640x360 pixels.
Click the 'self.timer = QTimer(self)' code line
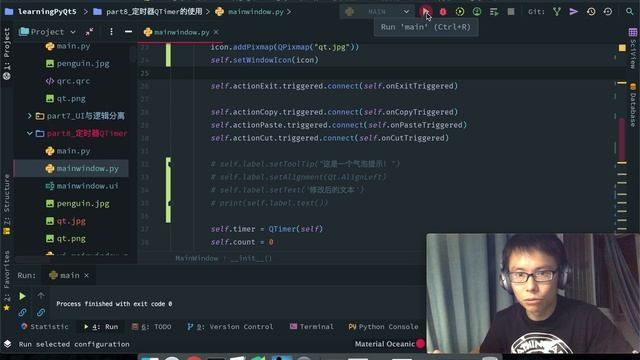[x=267, y=229]
